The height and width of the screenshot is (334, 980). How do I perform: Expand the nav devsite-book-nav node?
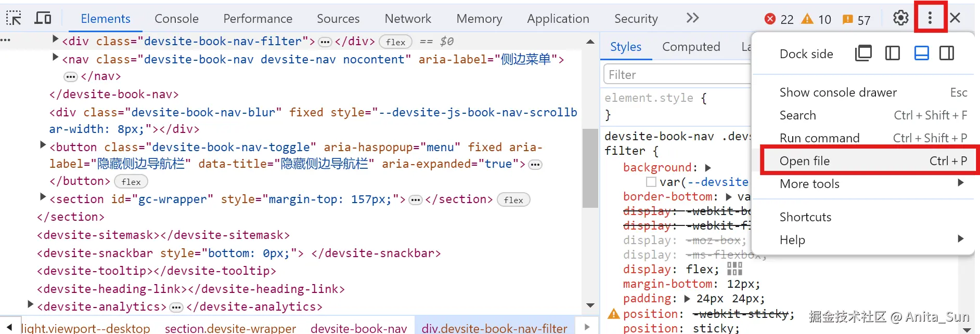tap(55, 57)
